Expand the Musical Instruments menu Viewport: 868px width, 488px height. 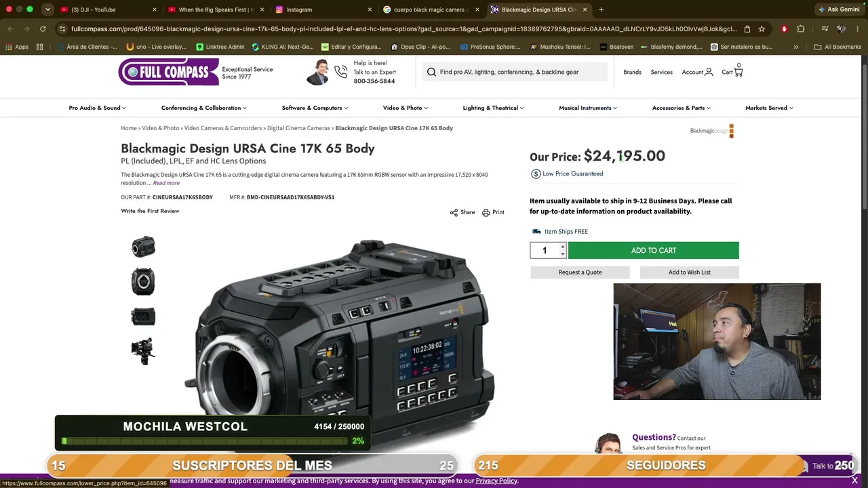tap(588, 108)
